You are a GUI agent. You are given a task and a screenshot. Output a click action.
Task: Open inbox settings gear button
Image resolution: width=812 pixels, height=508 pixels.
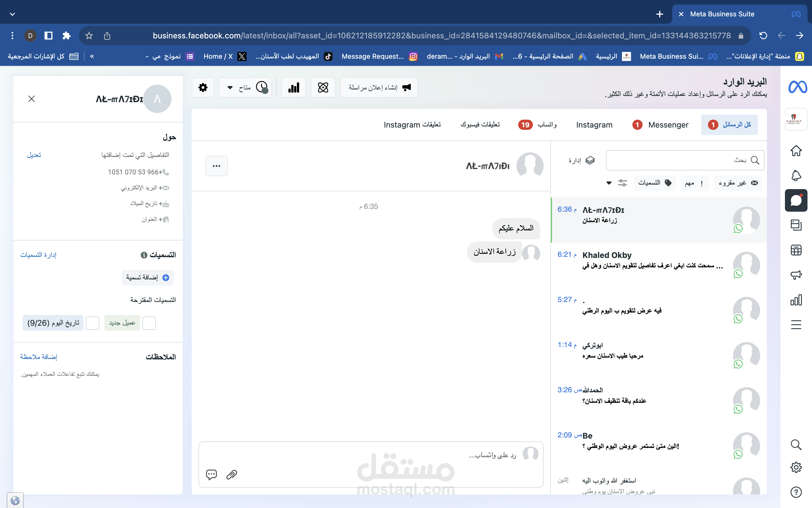[203, 88]
